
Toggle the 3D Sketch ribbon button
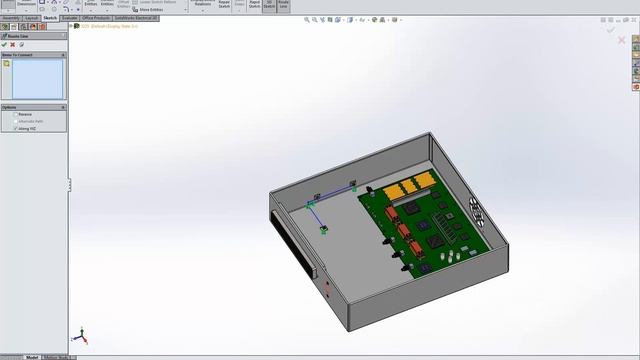tap(269, 5)
